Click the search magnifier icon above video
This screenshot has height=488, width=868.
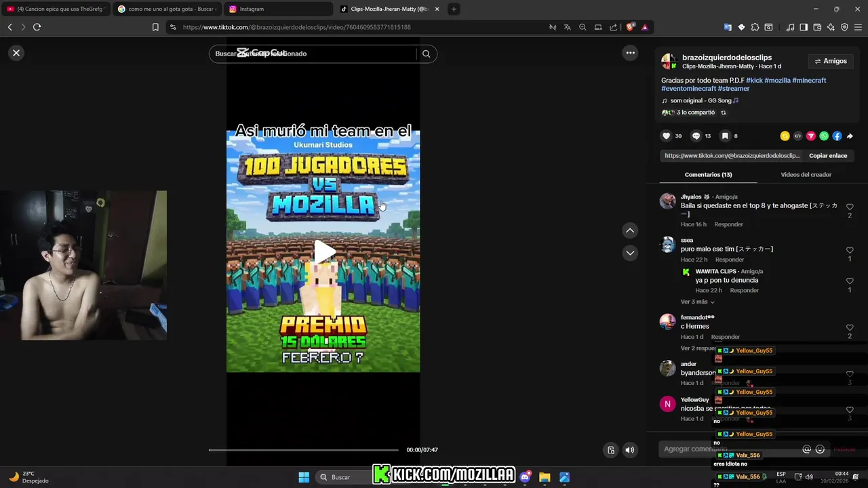[x=426, y=54]
